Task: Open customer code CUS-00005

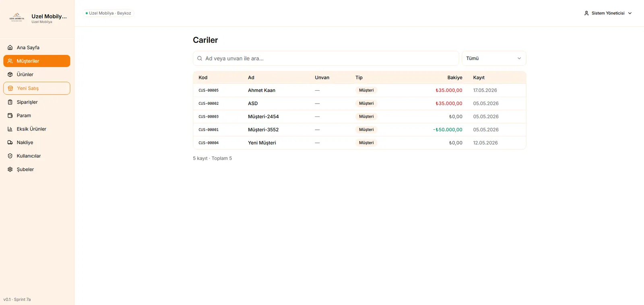Action: click(x=208, y=90)
